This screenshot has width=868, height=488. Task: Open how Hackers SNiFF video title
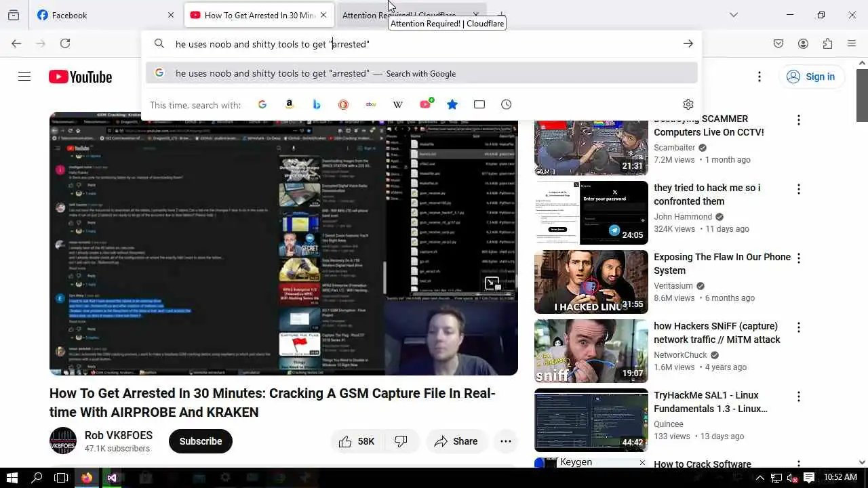pyautogui.click(x=717, y=333)
